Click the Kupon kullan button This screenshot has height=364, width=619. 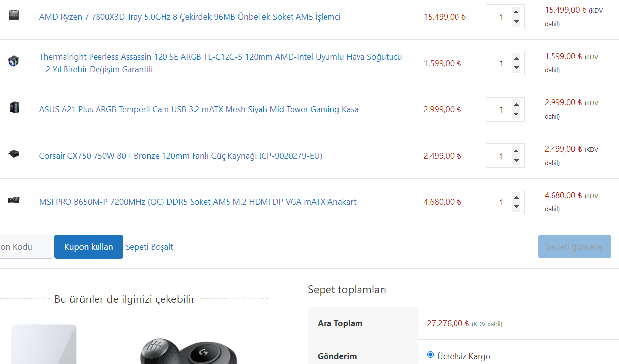click(89, 247)
